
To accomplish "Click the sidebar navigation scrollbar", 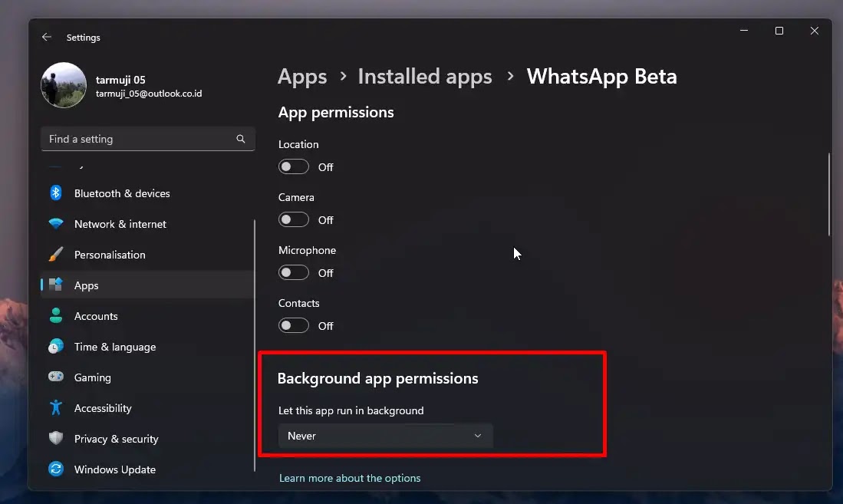I will (255, 345).
